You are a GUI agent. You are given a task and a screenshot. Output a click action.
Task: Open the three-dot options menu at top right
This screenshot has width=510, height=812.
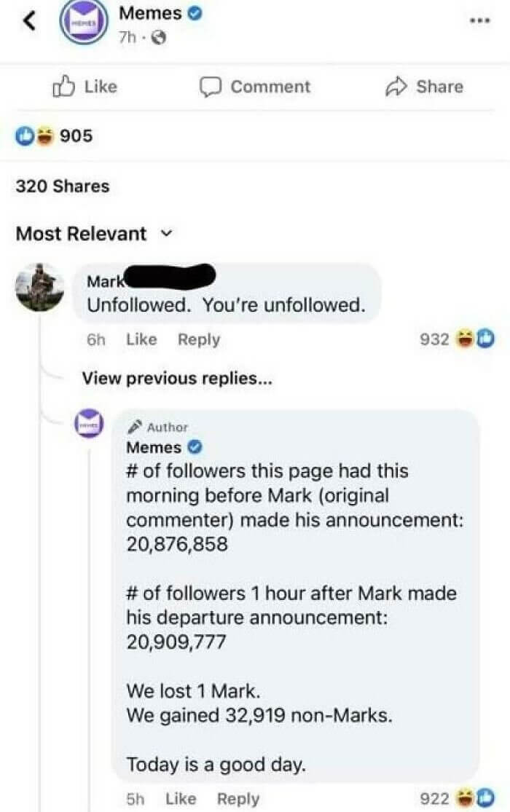479,18
